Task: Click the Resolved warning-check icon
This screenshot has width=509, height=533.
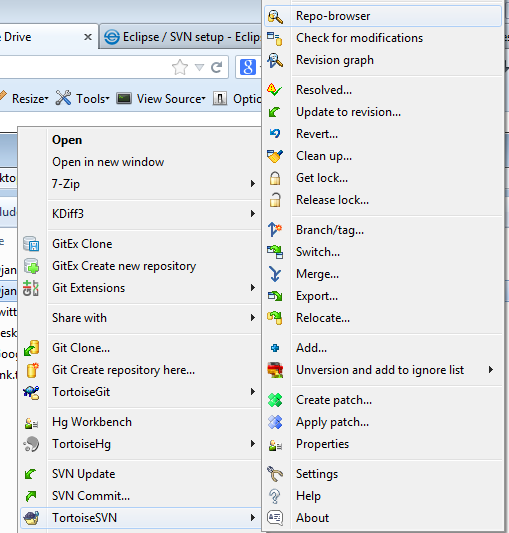Action: [x=274, y=90]
